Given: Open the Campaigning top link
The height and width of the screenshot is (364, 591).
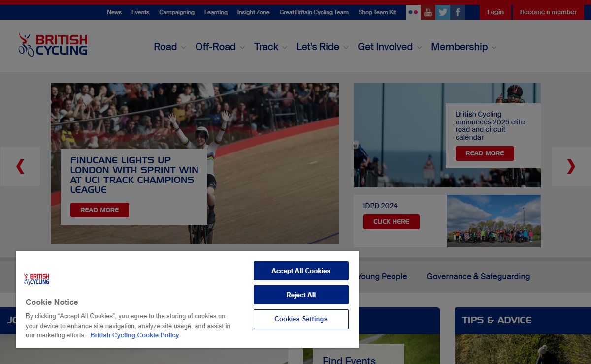Looking at the screenshot, I should coord(177,12).
